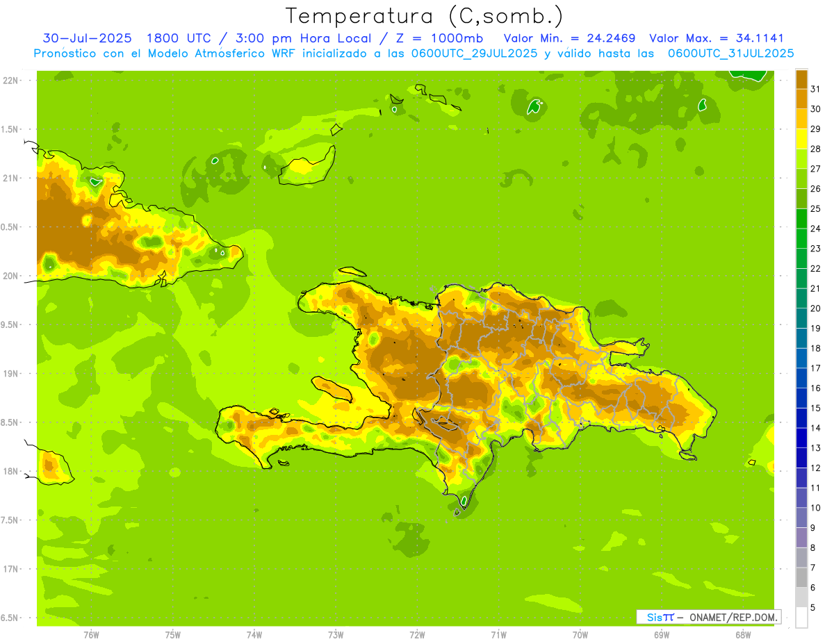Pick the orange swatch between 30 and 31
Screen dimensions: 834x644
point(801,99)
